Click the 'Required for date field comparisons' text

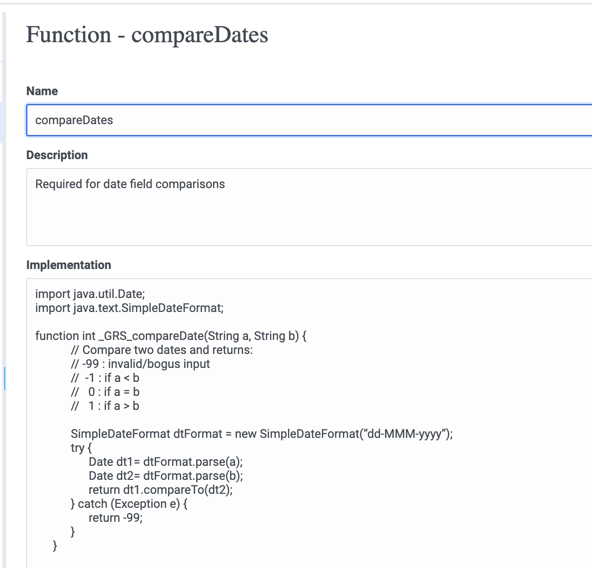point(130,184)
